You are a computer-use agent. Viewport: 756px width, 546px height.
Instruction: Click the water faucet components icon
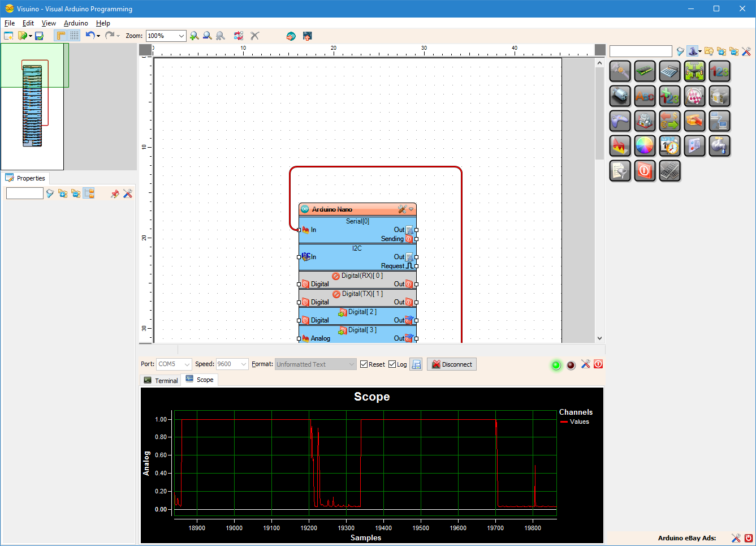point(719,145)
